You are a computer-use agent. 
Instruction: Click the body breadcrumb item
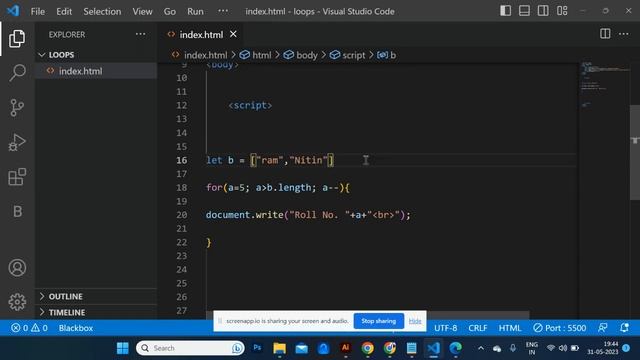[307, 55]
